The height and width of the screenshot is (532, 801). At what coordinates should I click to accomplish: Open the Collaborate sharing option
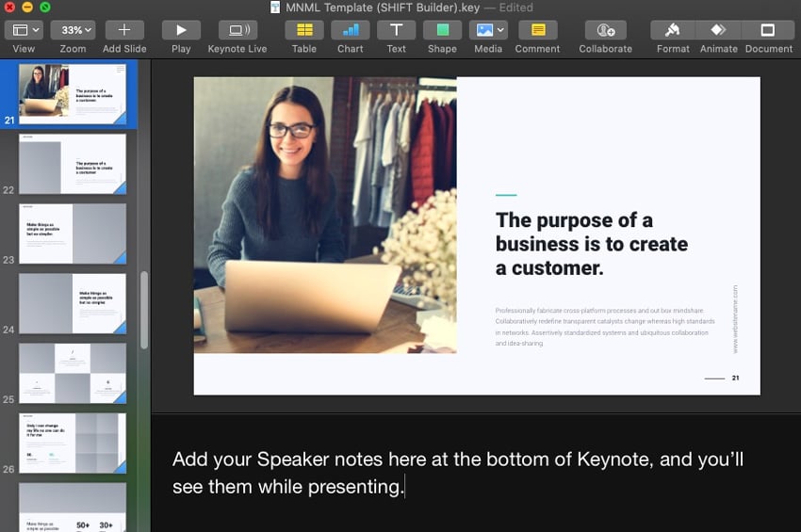[x=606, y=30]
